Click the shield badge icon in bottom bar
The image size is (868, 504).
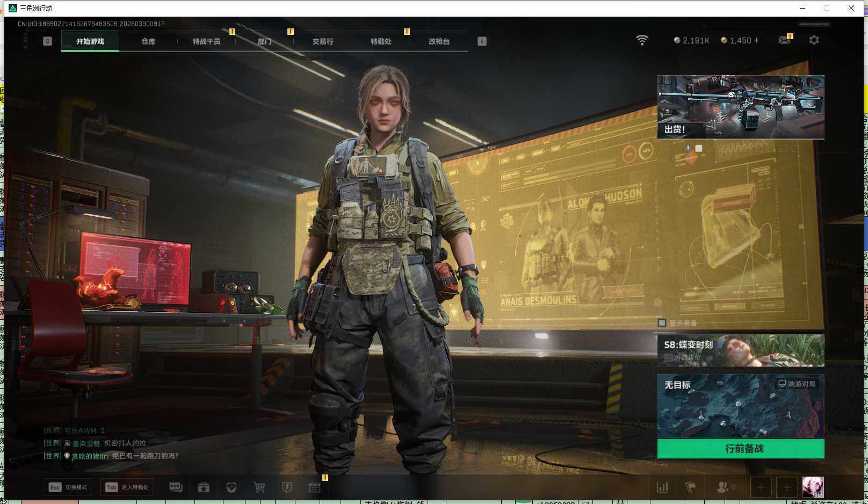[287, 487]
